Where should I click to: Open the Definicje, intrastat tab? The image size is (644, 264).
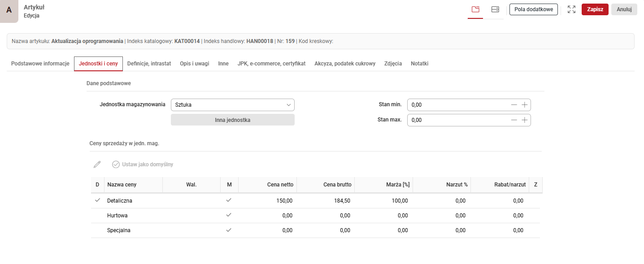pos(149,64)
